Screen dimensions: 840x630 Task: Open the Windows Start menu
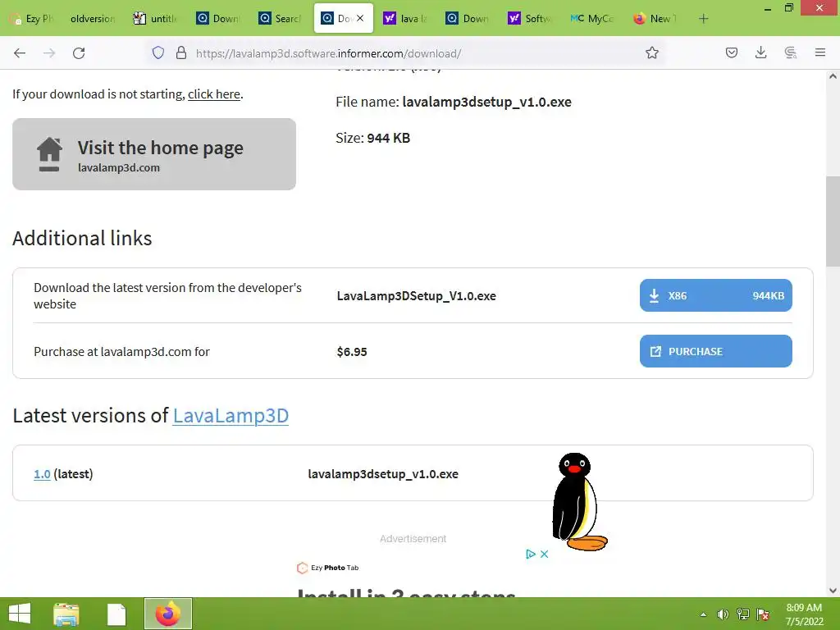[20, 614]
